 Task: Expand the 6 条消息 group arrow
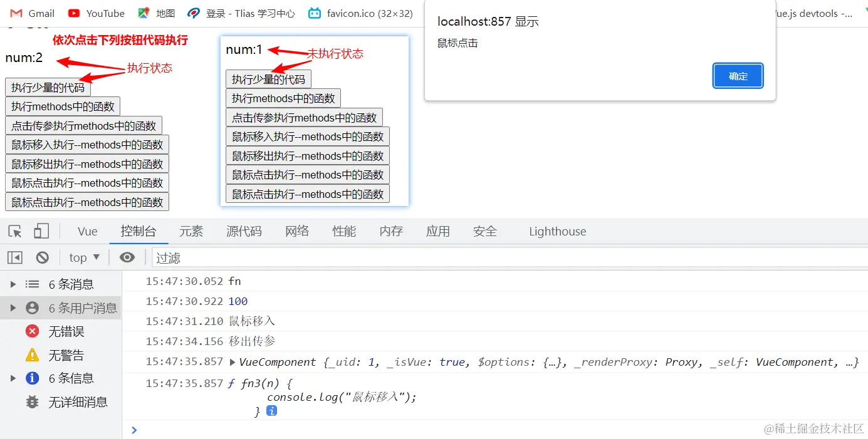13,284
